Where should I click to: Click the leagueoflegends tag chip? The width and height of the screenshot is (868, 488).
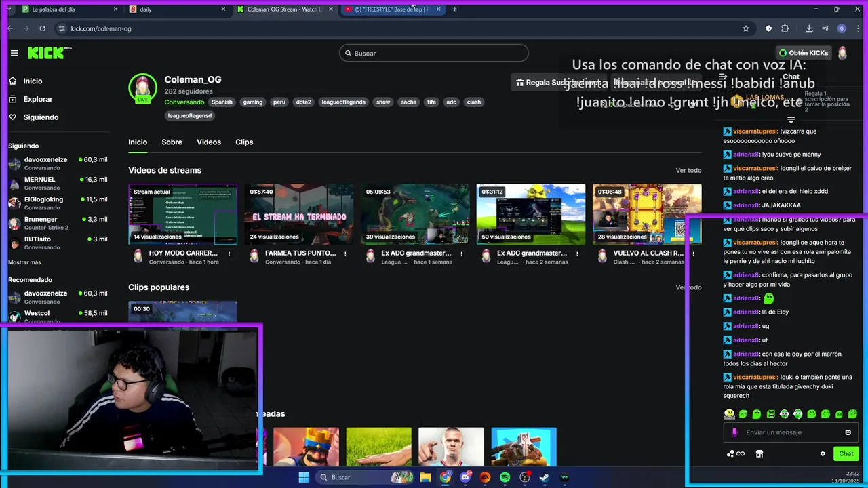(343, 102)
